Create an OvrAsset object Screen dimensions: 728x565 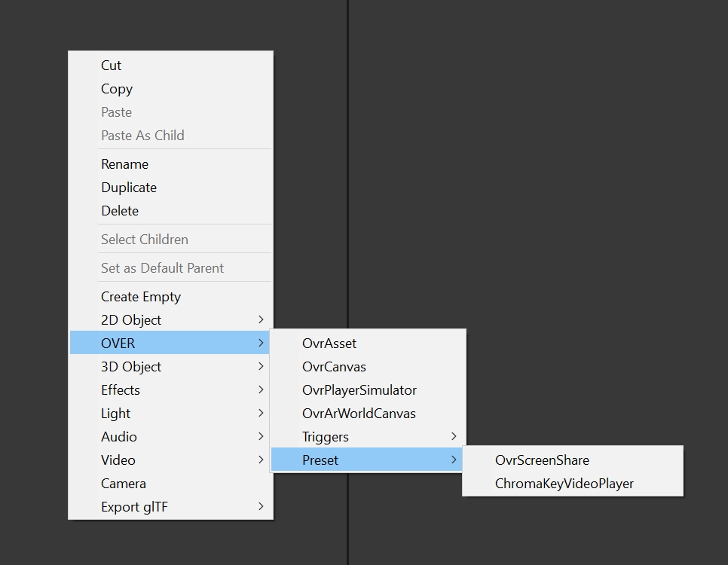[329, 344]
